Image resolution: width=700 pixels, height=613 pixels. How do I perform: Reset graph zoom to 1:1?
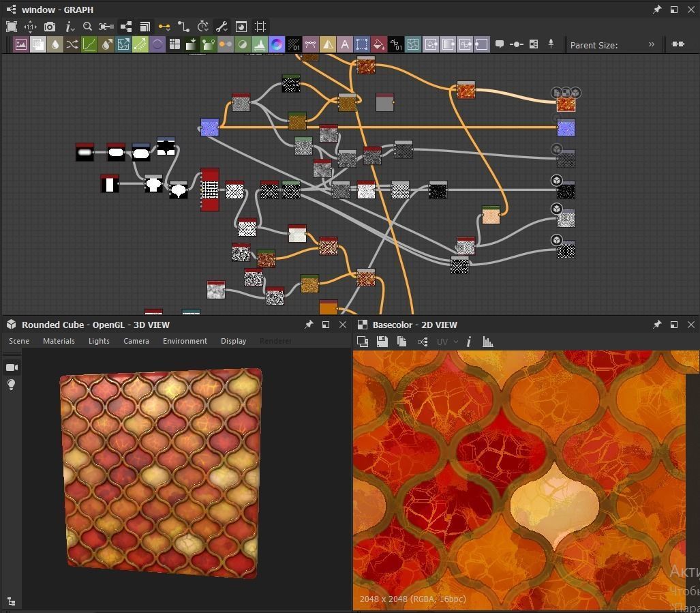point(30,27)
